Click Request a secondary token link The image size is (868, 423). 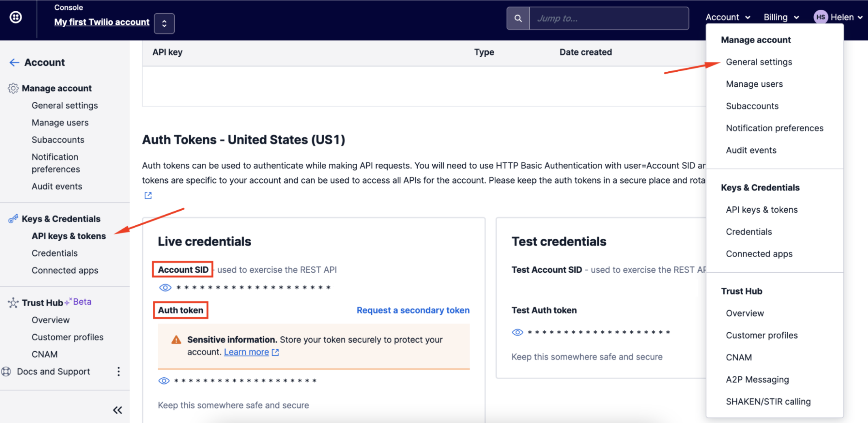click(x=413, y=310)
